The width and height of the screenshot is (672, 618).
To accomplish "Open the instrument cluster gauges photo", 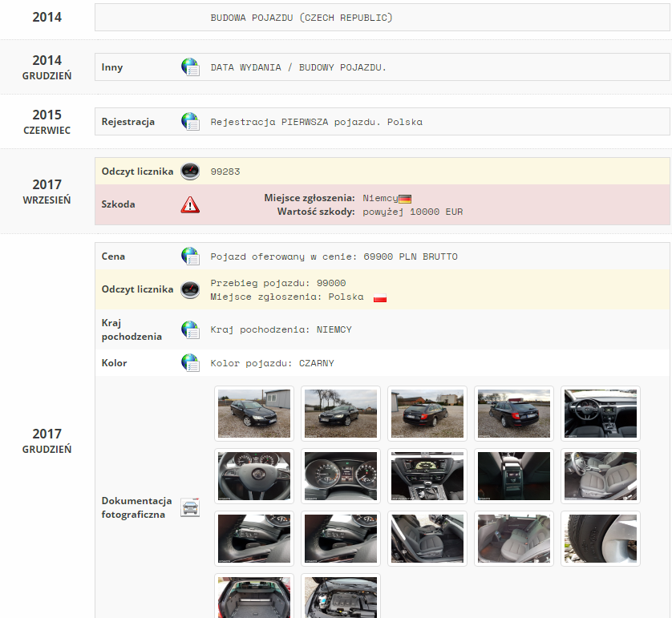I will (341, 476).
